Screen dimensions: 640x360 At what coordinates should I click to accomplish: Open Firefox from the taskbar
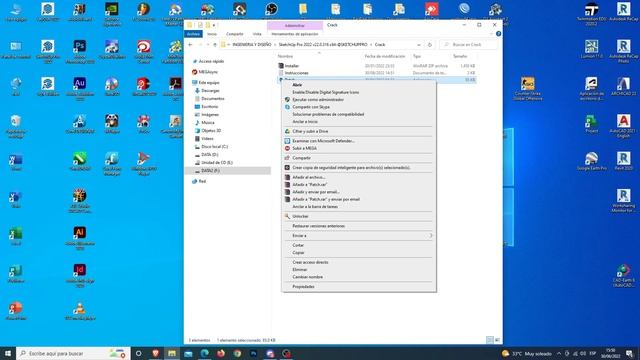coord(221,353)
